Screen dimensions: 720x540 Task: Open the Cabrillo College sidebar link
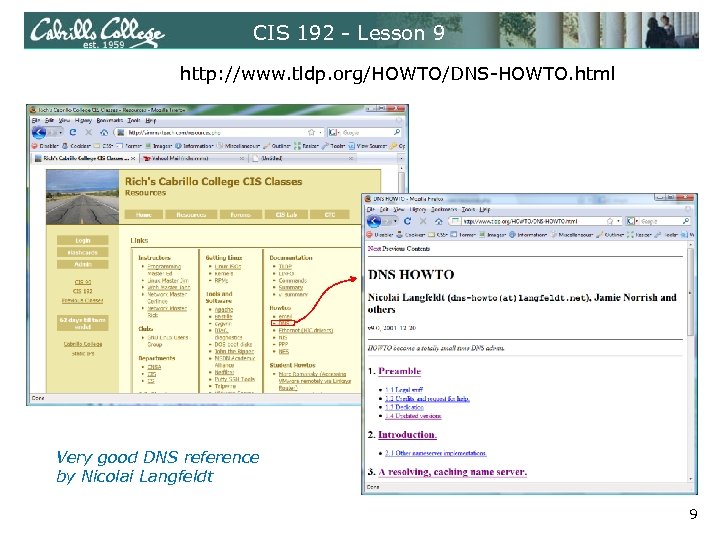click(83, 343)
